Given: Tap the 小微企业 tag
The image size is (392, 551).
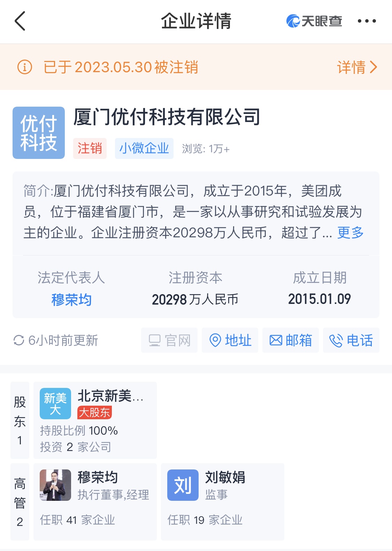Looking at the screenshot, I should pyautogui.click(x=144, y=148).
